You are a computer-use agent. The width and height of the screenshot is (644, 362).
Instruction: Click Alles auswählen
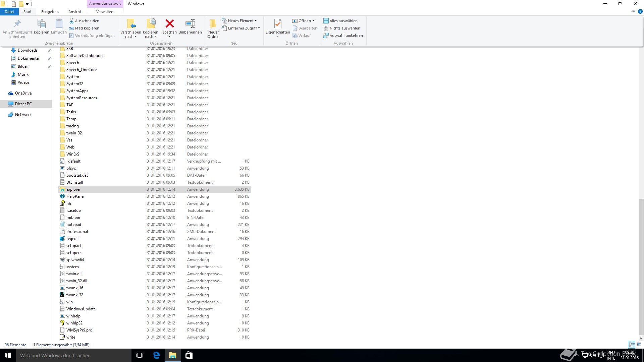coord(340,21)
